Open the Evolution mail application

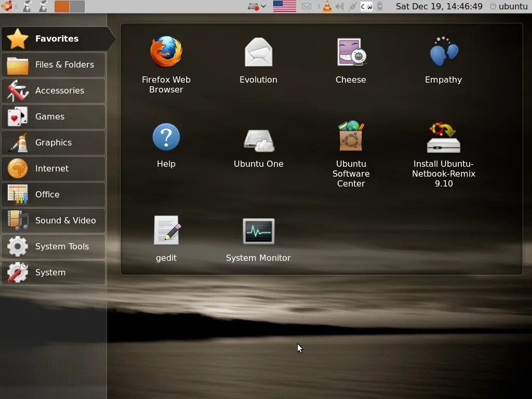(x=258, y=60)
